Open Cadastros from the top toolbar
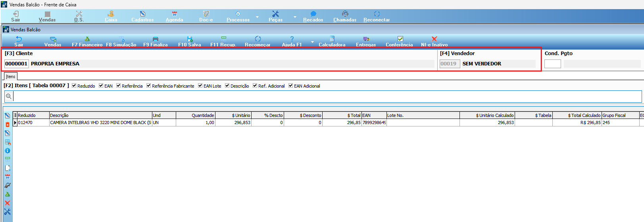 142,16
